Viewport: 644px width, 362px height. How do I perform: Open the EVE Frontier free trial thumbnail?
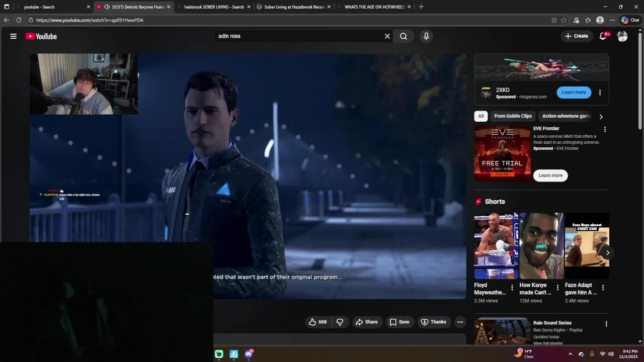coord(502,153)
